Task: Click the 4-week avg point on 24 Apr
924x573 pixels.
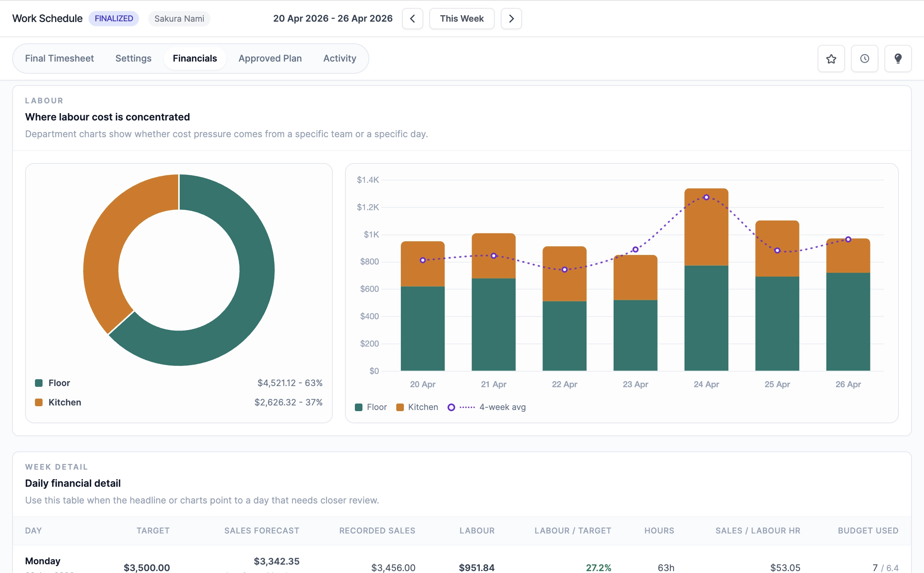Action: point(706,197)
